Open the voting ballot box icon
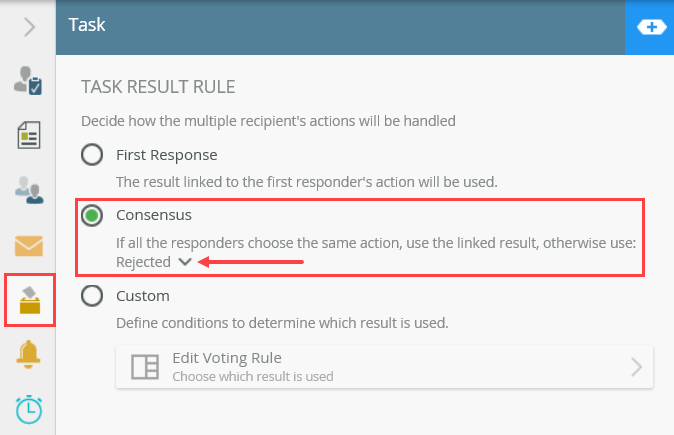This screenshot has height=435, width=674. [x=29, y=299]
